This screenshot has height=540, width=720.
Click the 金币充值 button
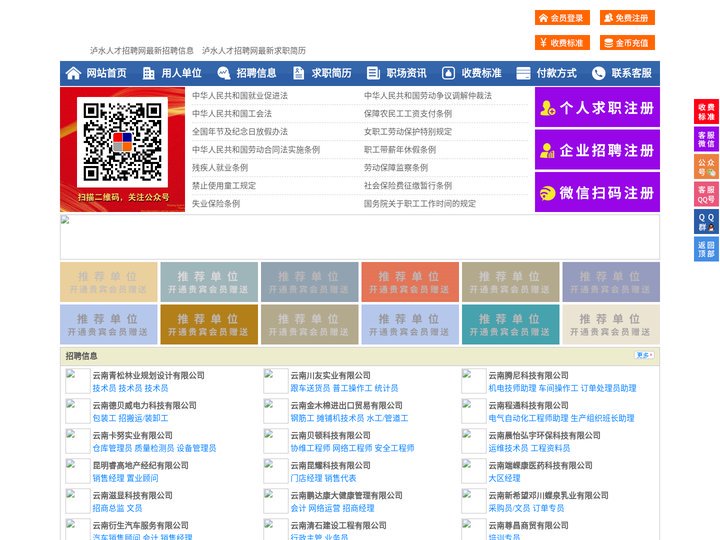[627, 43]
